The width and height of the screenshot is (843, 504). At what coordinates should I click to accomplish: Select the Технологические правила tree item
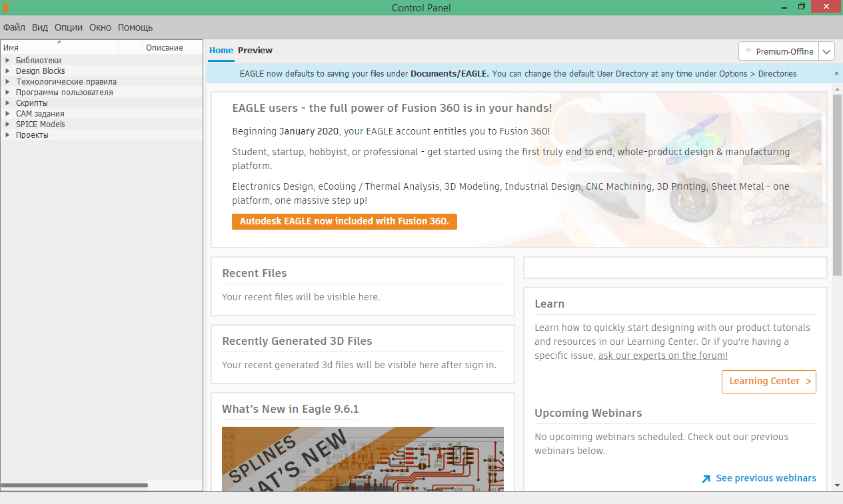coord(67,82)
